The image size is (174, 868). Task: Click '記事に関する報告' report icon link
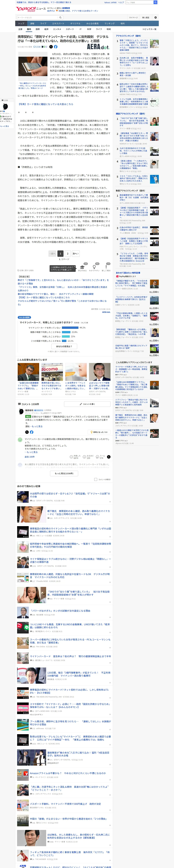click(x=26, y=270)
